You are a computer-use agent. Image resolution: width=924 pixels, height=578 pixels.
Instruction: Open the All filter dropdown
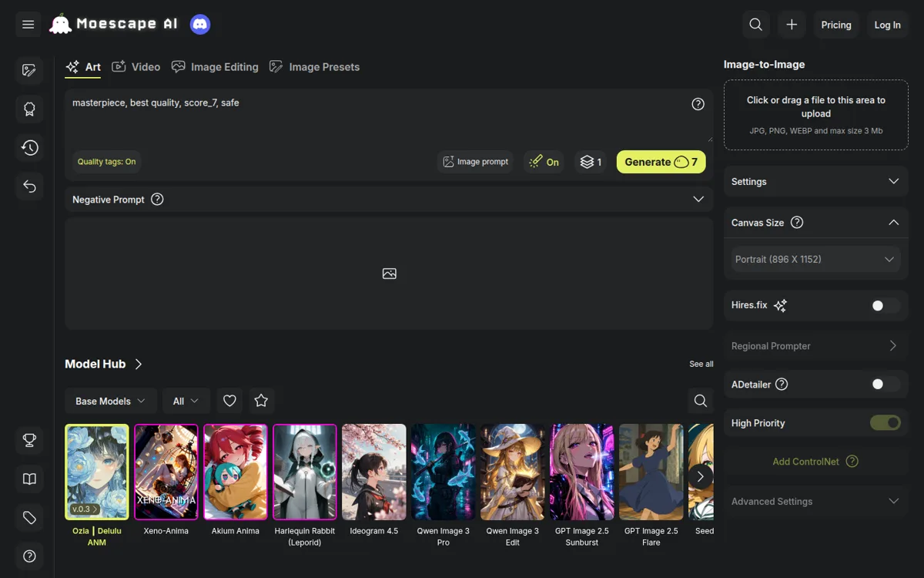click(x=186, y=401)
